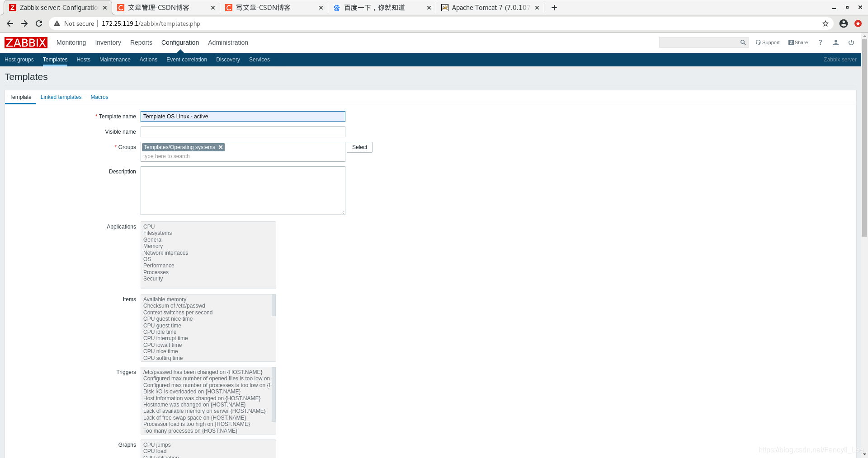Focus the Template name field

point(243,117)
